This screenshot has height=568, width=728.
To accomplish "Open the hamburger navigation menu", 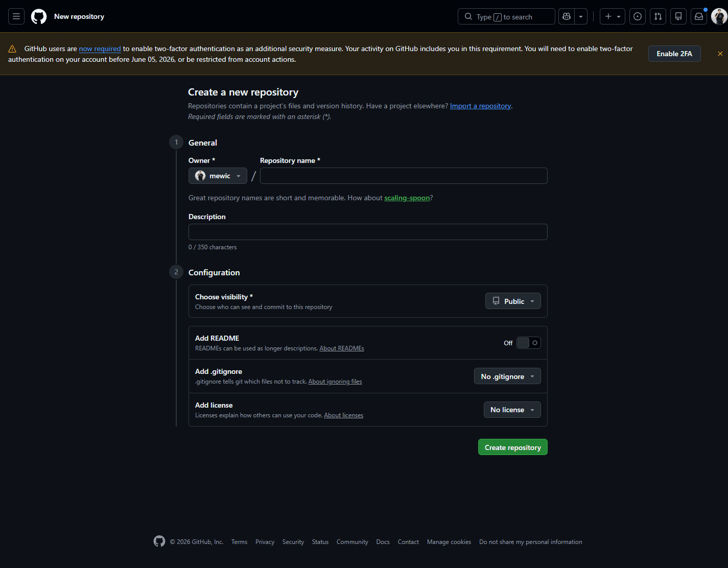I will (16, 16).
